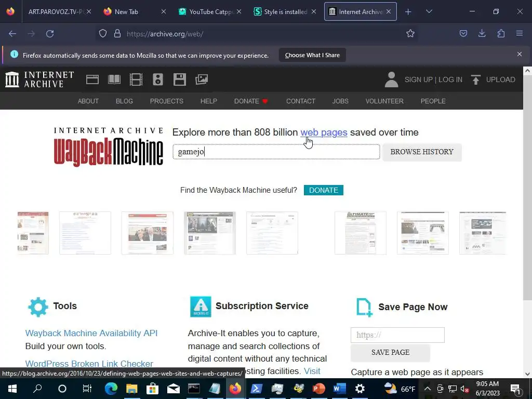Viewport: 532px width, 399px height.
Task: Open the ULTIMATE site thumbnail
Action: coord(361,233)
